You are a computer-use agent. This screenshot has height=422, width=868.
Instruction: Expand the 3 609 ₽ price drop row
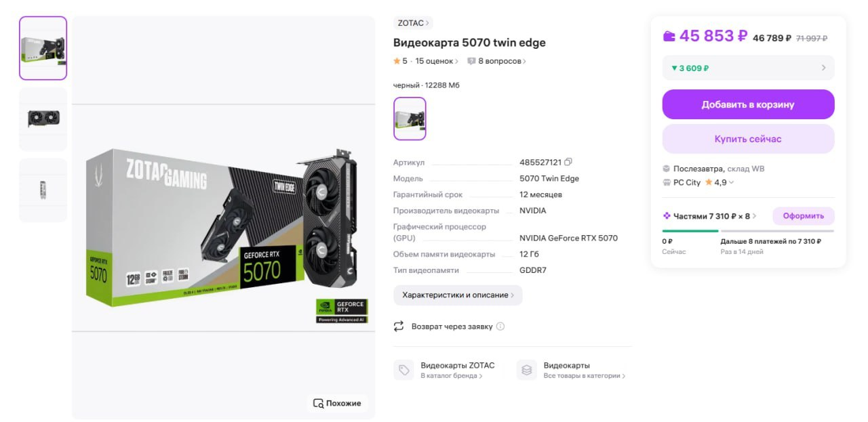[x=748, y=68]
